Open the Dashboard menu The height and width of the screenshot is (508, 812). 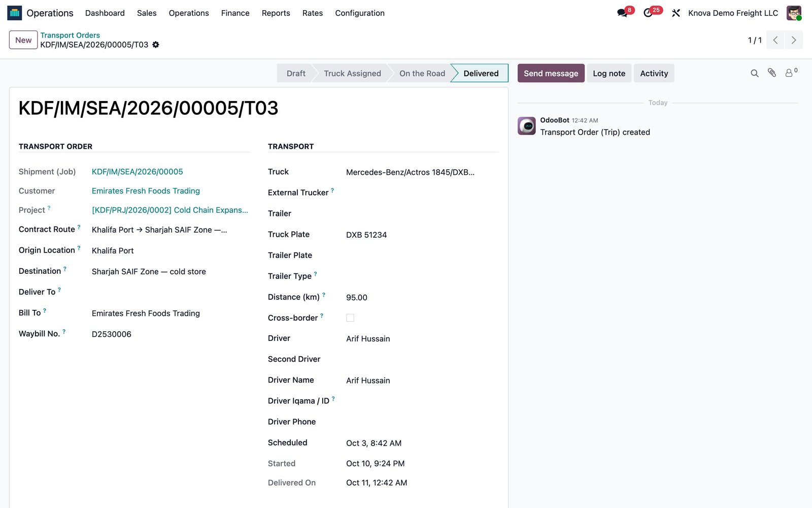[105, 13]
